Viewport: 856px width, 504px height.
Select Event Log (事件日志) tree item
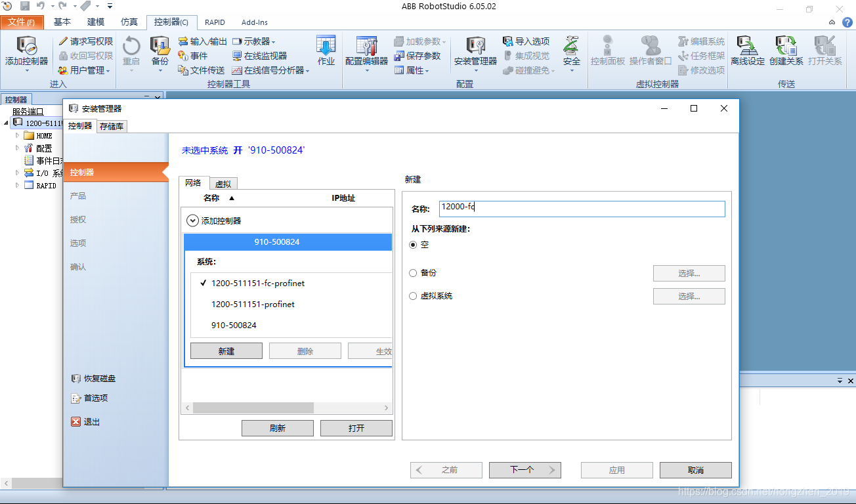(x=44, y=161)
